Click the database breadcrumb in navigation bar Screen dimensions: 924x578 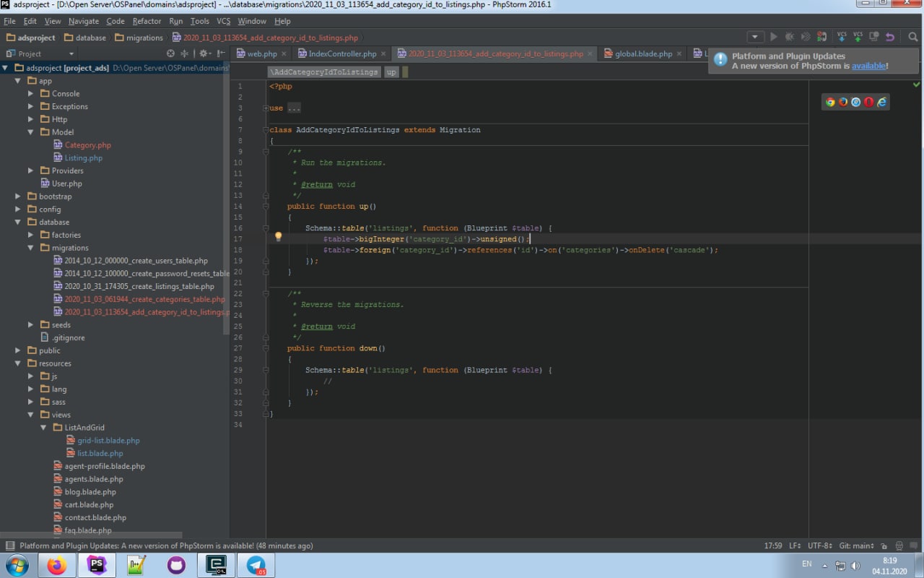tap(85, 38)
